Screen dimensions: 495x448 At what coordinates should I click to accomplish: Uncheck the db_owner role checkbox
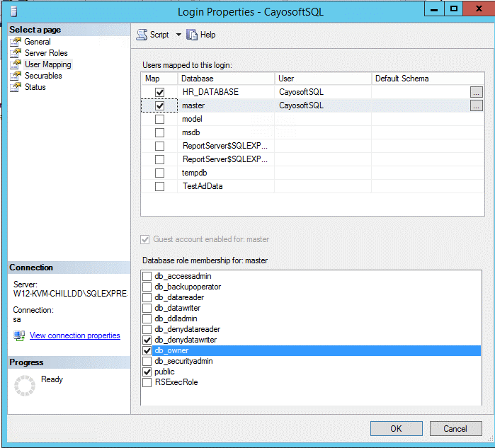coord(147,350)
